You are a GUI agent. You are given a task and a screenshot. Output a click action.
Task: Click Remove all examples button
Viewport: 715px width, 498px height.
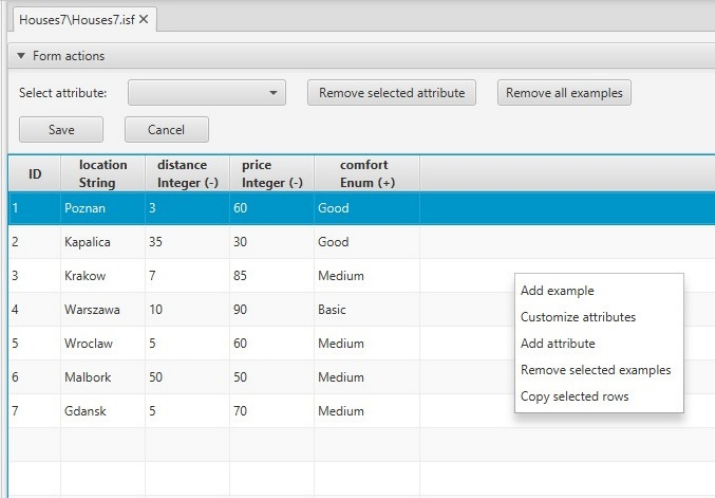[564, 93]
